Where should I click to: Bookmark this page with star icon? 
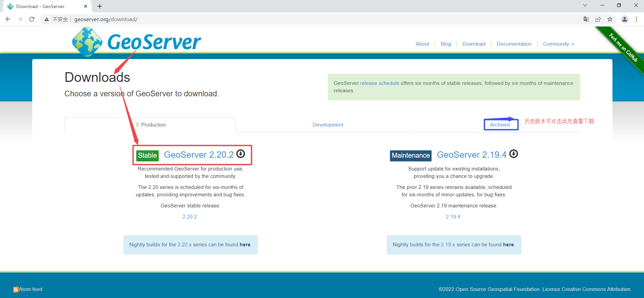[x=610, y=19]
